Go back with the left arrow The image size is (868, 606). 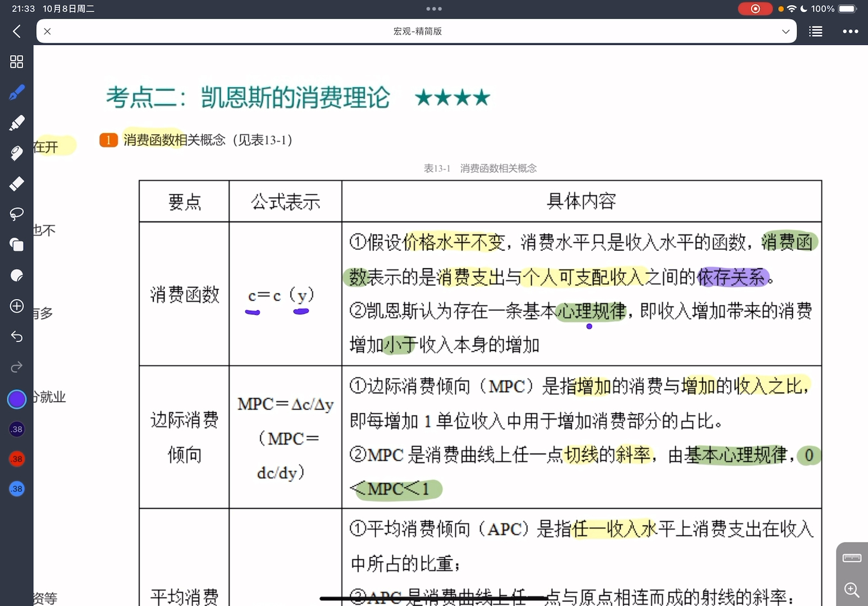[17, 31]
